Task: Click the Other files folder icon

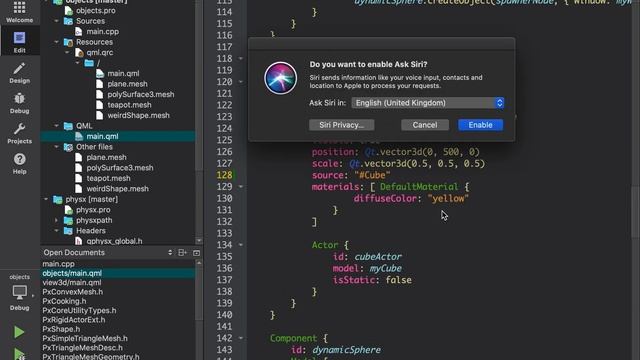Action: pos(68,147)
